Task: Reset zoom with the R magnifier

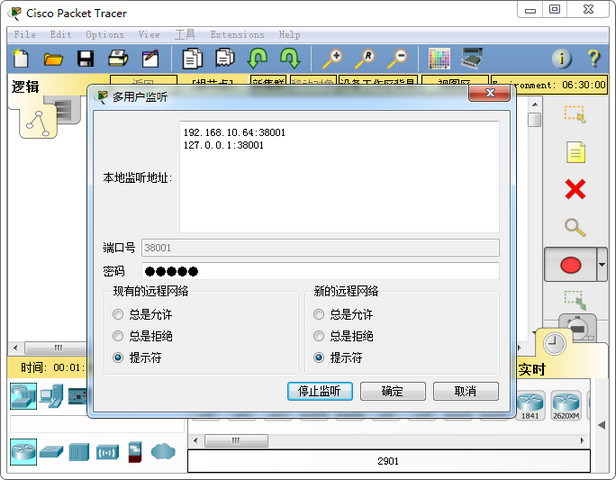Action: click(x=365, y=59)
